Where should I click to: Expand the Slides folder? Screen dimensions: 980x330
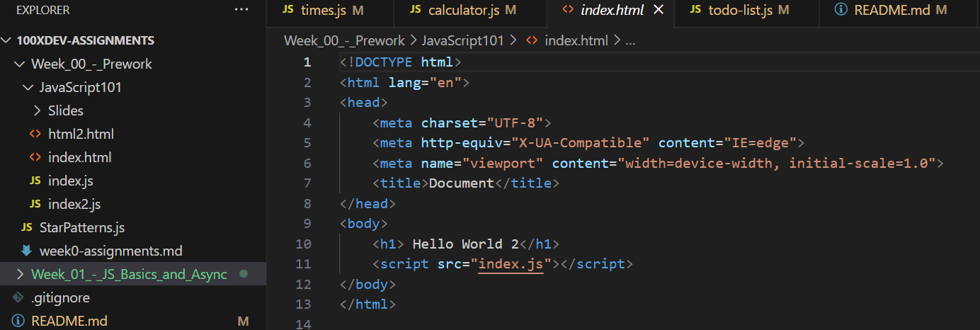coord(38,110)
